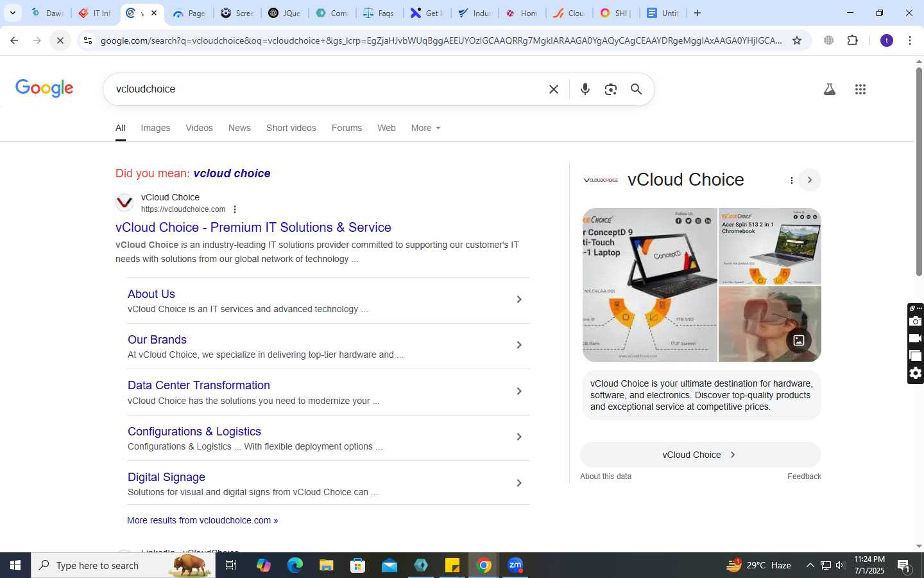Open More results from vcloudchoice.com
This screenshot has width=924, height=578.
pyautogui.click(x=202, y=520)
